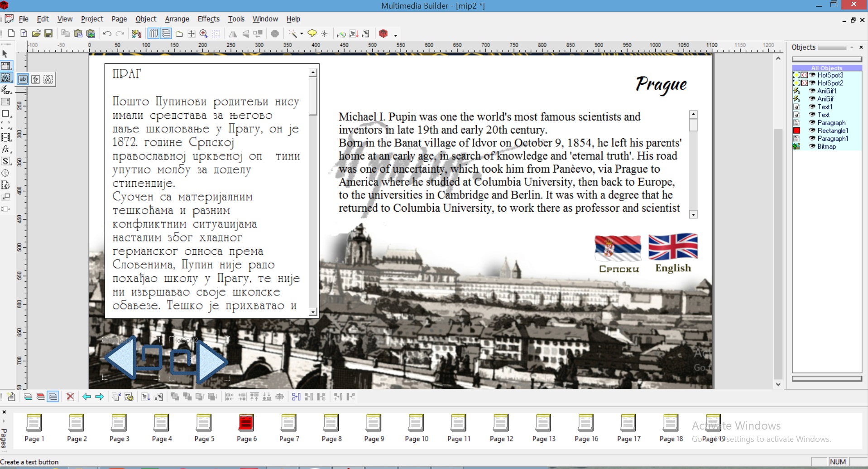This screenshot has height=469, width=868.
Task: Open dropdown arrow beside red cube icon
Action: (x=395, y=35)
